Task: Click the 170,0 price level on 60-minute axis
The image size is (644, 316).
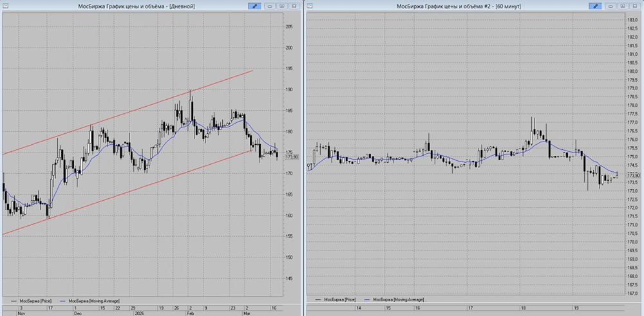Action: [x=632, y=242]
